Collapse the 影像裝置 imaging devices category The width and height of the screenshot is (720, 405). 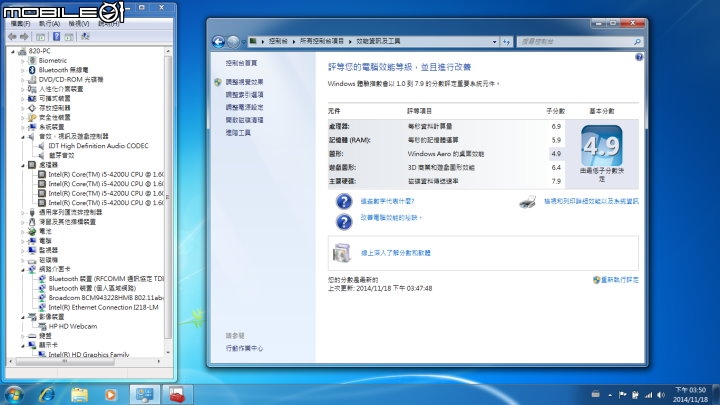(22, 317)
